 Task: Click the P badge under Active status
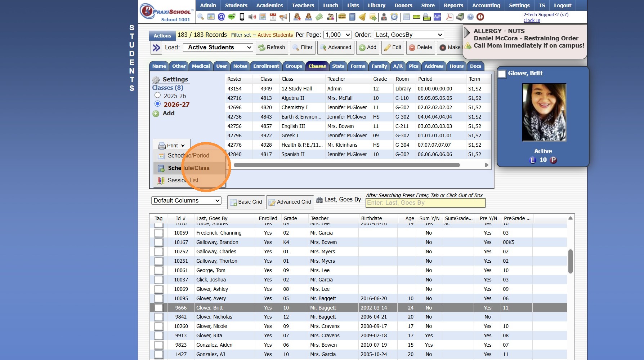point(554,160)
